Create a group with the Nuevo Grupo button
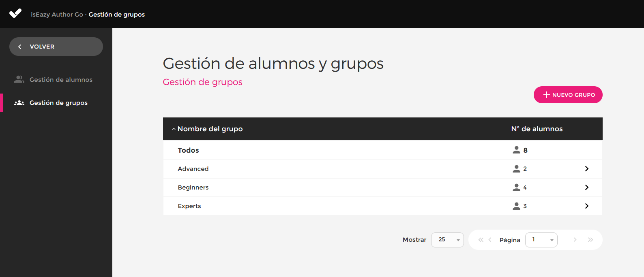The image size is (644, 277). click(x=568, y=95)
